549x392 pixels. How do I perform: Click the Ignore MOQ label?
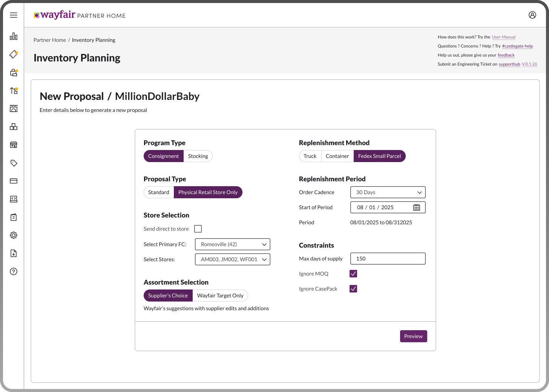tap(314, 274)
